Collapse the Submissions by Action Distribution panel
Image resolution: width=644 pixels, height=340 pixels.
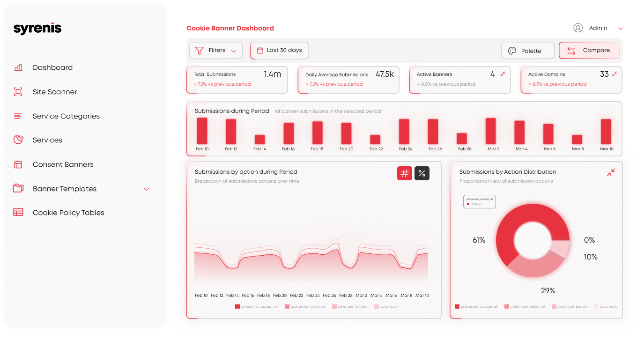pyautogui.click(x=611, y=172)
